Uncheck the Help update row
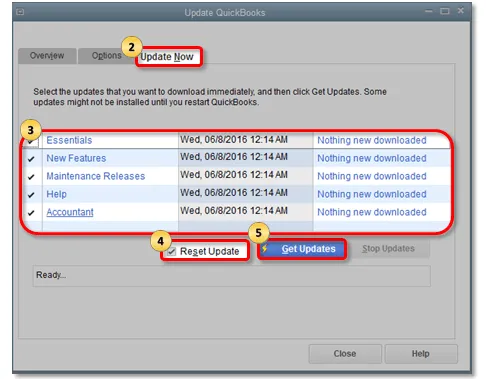 pos(31,195)
